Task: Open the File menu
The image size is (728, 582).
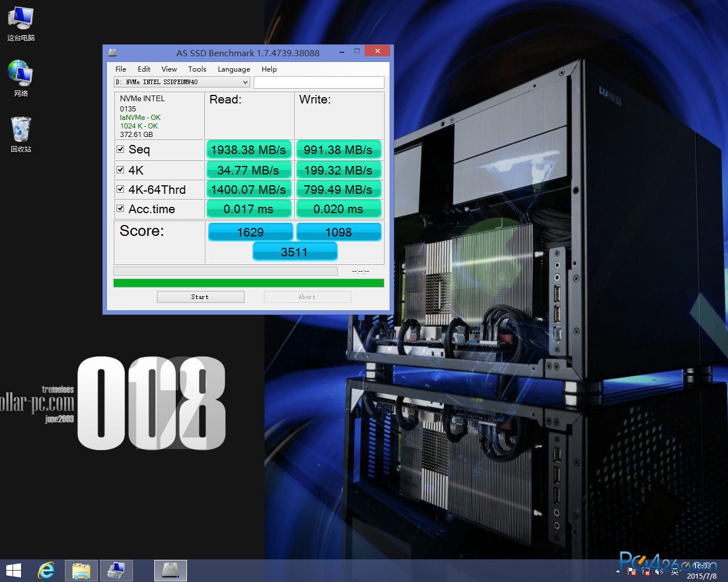Action: [x=121, y=69]
